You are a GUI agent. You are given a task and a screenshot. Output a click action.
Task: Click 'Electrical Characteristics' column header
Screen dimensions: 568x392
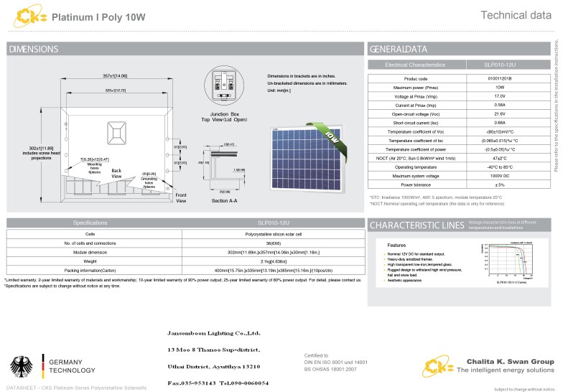(x=415, y=65)
